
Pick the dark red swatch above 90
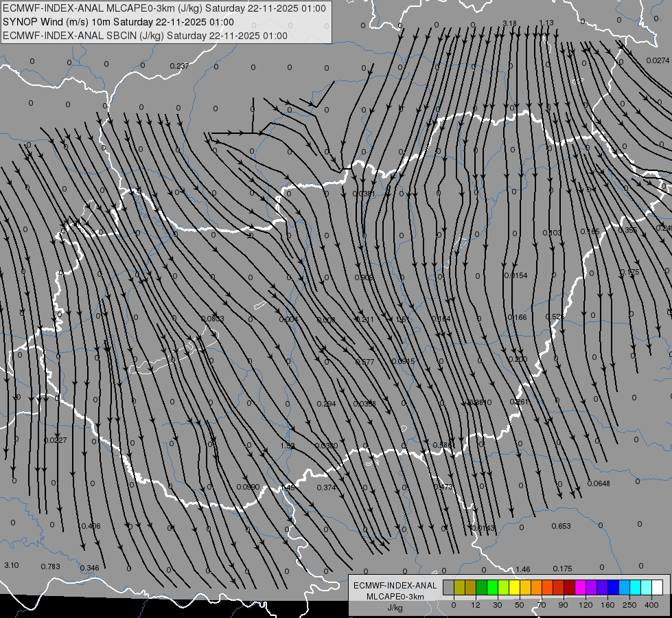[570, 587]
